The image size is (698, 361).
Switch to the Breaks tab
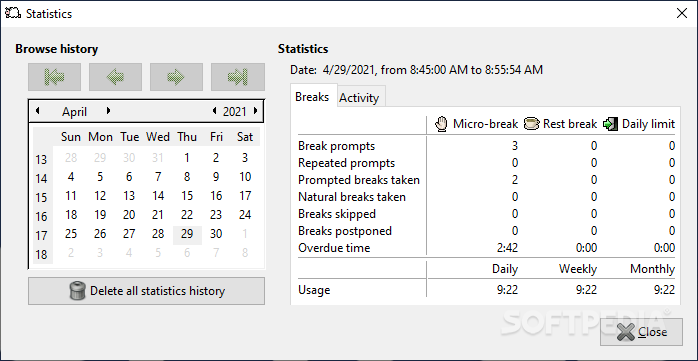tap(313, 97)
